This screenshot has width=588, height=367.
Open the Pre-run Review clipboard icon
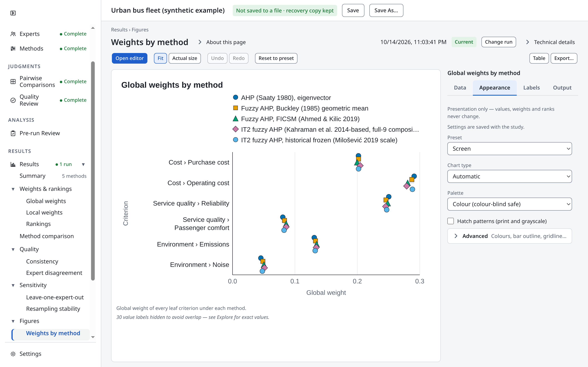[13, 133]
